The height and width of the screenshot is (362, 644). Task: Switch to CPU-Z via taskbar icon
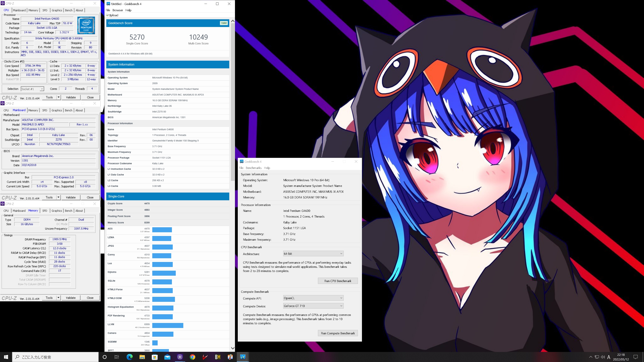point(180,357)
